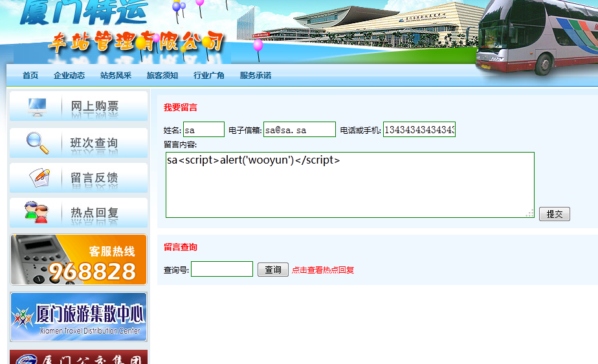This screenshot has height=364, width=598.
Task: Click the 留言内容 label
Action: 180,144
